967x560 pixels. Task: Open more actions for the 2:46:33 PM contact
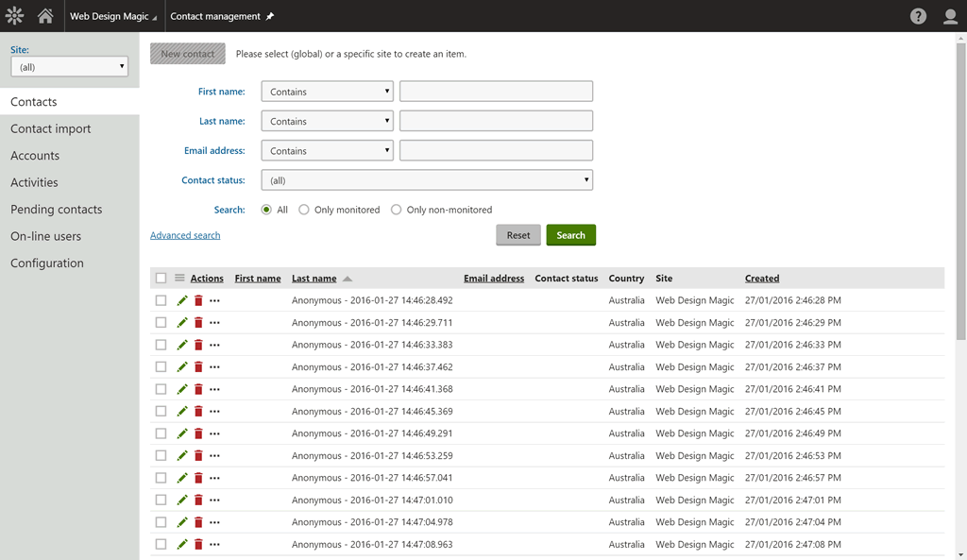(214, 345)
